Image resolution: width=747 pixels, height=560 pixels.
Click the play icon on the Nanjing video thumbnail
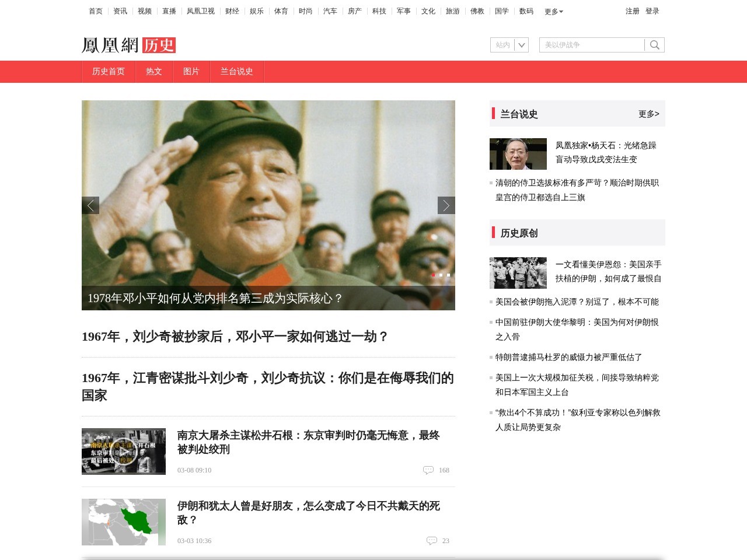123,452
